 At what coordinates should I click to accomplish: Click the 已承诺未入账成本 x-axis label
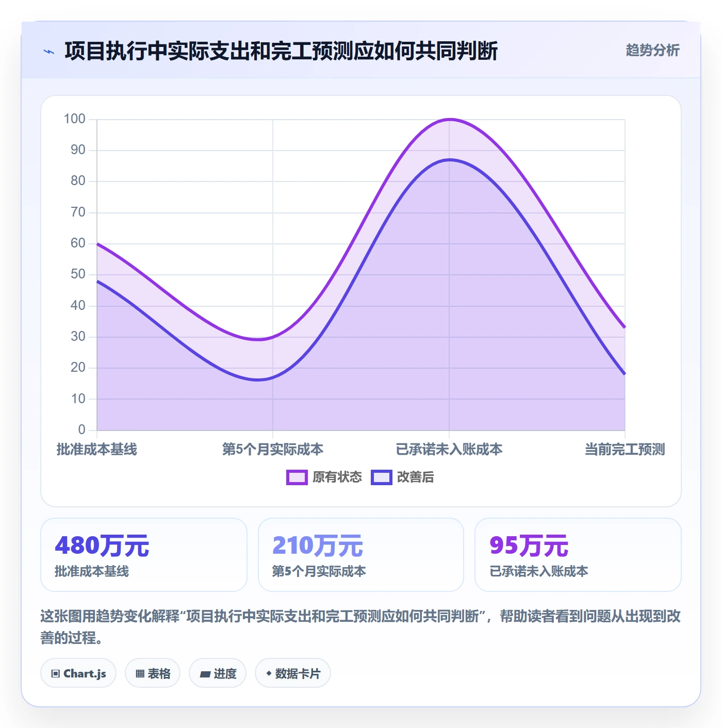(x=449, y=450)
